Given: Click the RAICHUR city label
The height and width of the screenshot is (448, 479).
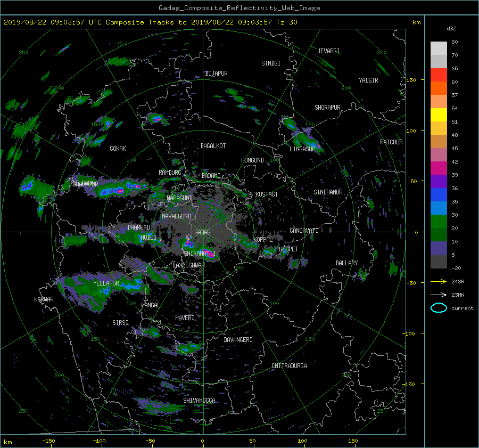Looking at the screenshot, I should point(391,142).
